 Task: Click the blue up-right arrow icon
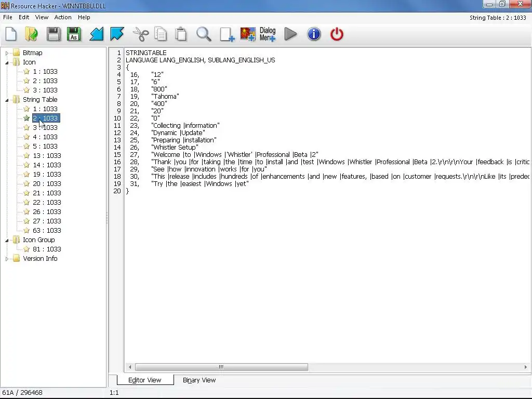[117, 34]
